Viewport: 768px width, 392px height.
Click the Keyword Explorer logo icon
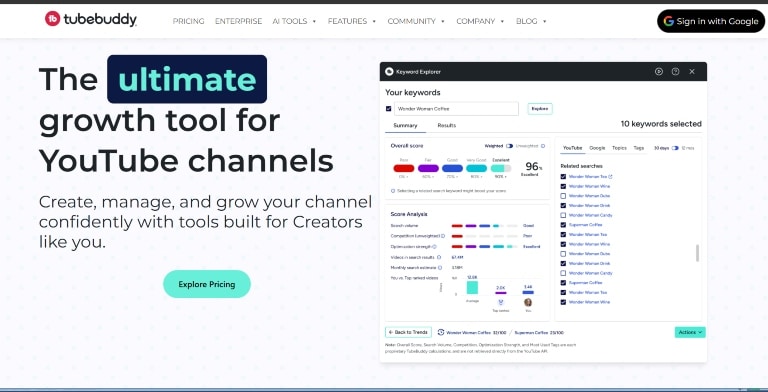[389, 72]
